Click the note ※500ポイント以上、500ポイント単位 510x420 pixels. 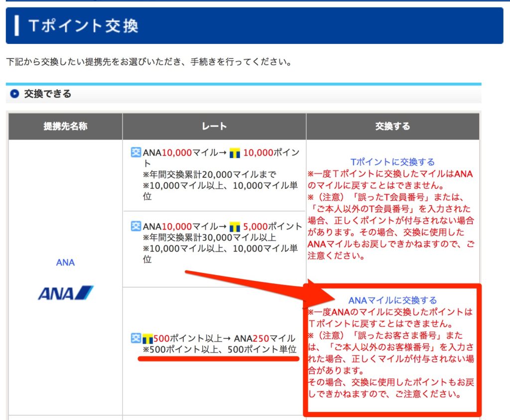pos(220,349)
